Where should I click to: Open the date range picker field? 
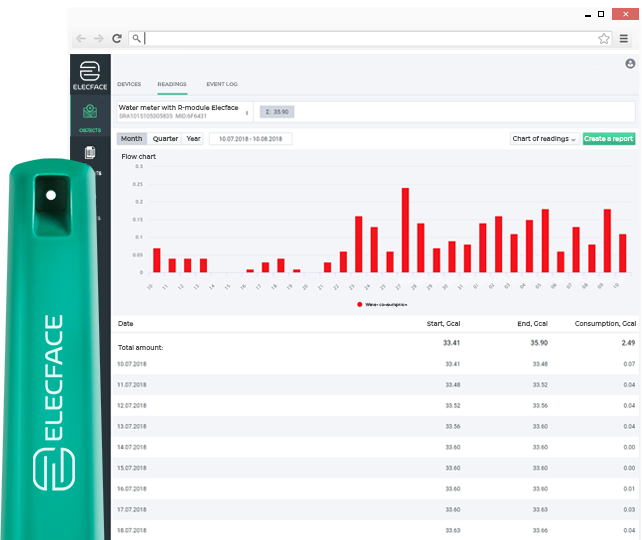251,139
